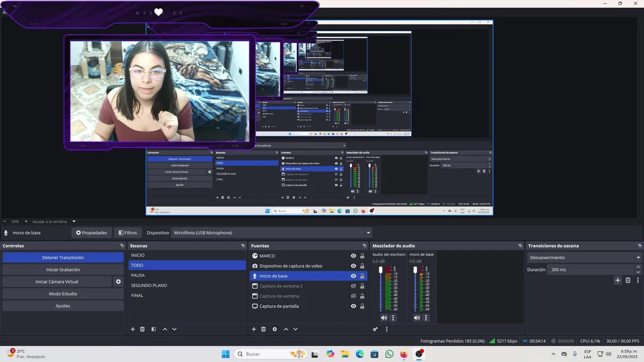Undock the Fuentes panel
The image size is (644, 362).
point(366,246)
